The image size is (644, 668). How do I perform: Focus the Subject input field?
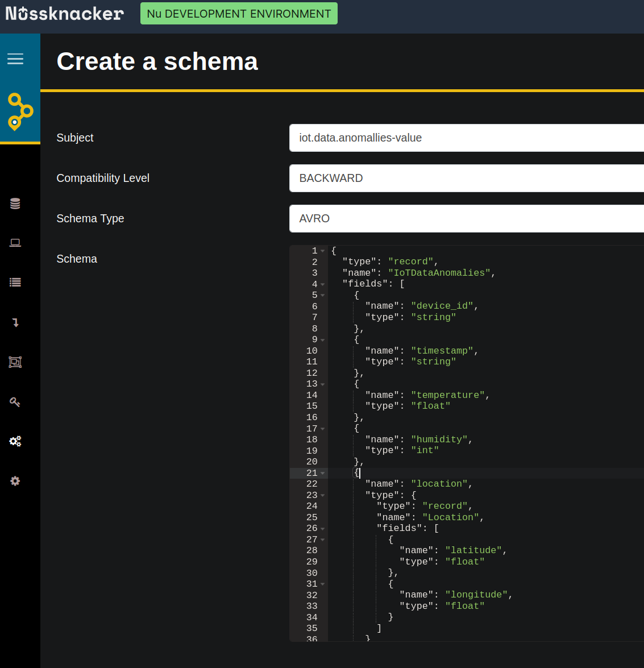(x=467, y=138)
